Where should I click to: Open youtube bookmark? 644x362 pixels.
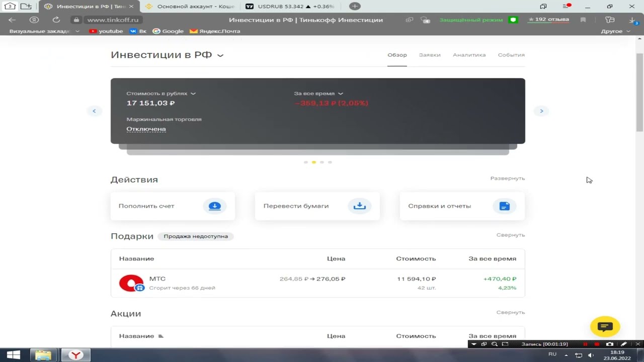pos(106,31)
